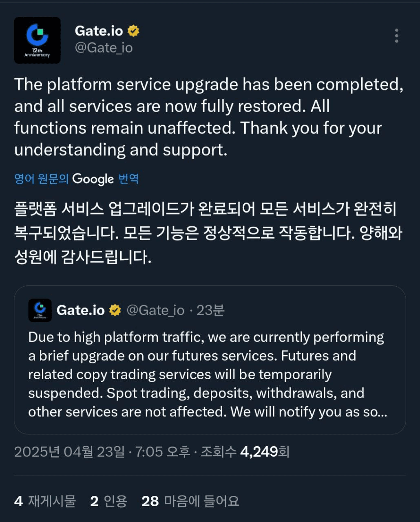Open the 4 재게시물 reposts list

point(45,501)
